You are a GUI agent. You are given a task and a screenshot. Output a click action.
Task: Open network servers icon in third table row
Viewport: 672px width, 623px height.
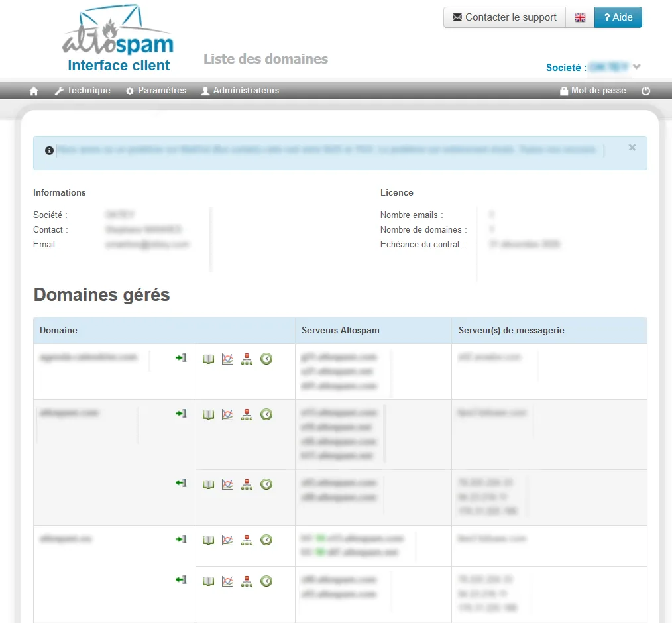[x=247, y=484]
